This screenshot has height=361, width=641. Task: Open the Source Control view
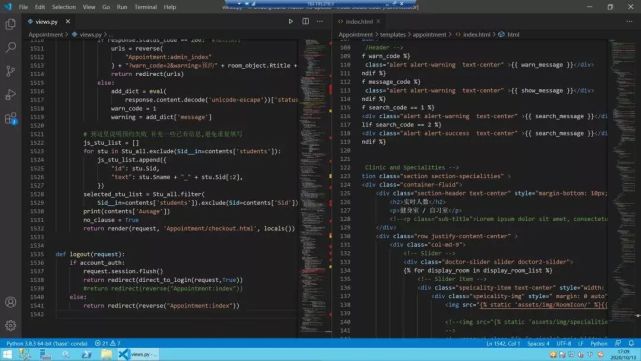11,71
